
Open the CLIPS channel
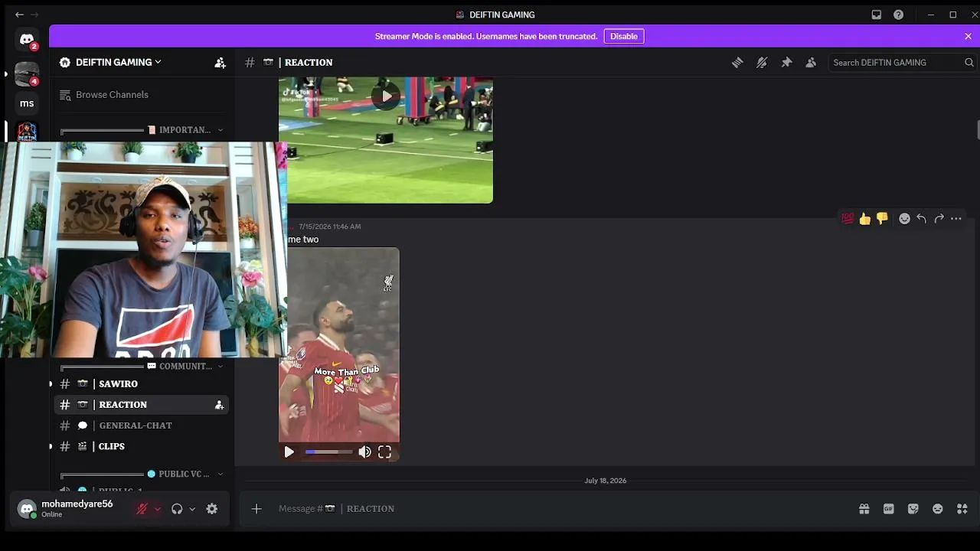(x=142, y=446)
